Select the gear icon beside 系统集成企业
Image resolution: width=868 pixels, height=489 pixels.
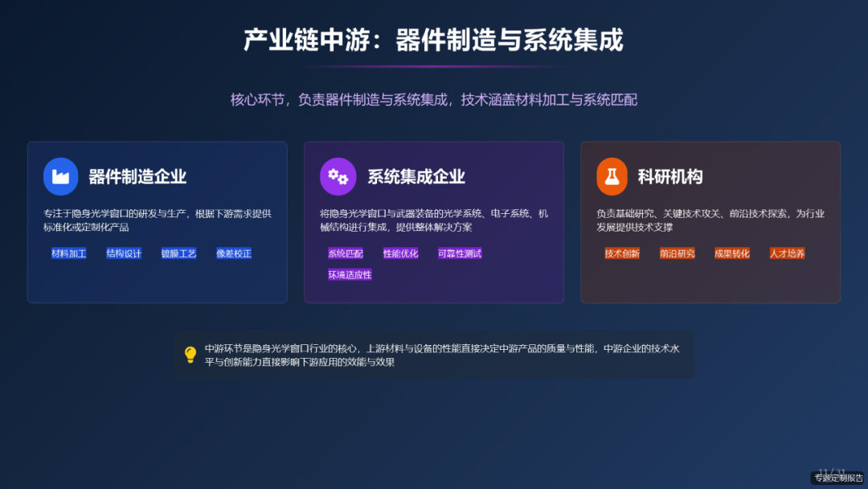point(338,176)
